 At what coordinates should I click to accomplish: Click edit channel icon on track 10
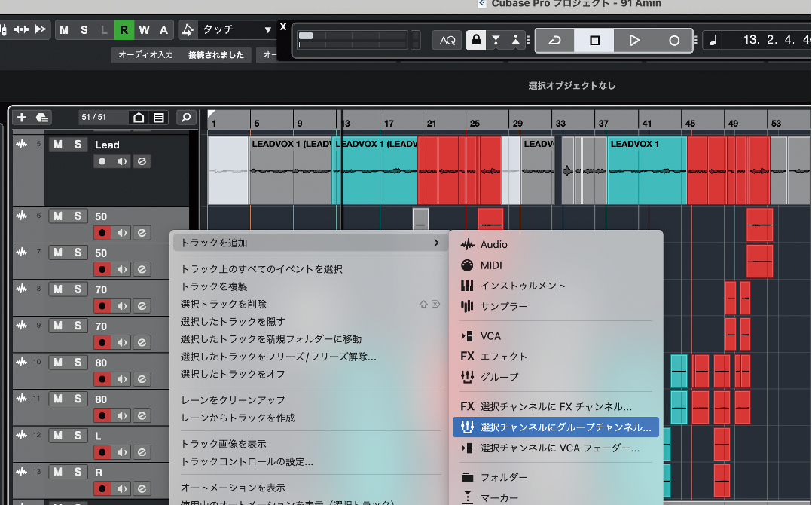(x=142, y=380)
